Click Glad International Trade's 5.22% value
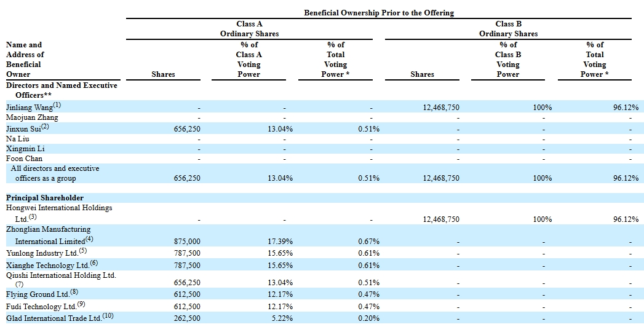Screen dimensions: 644x327 click(x=280, y=318)
